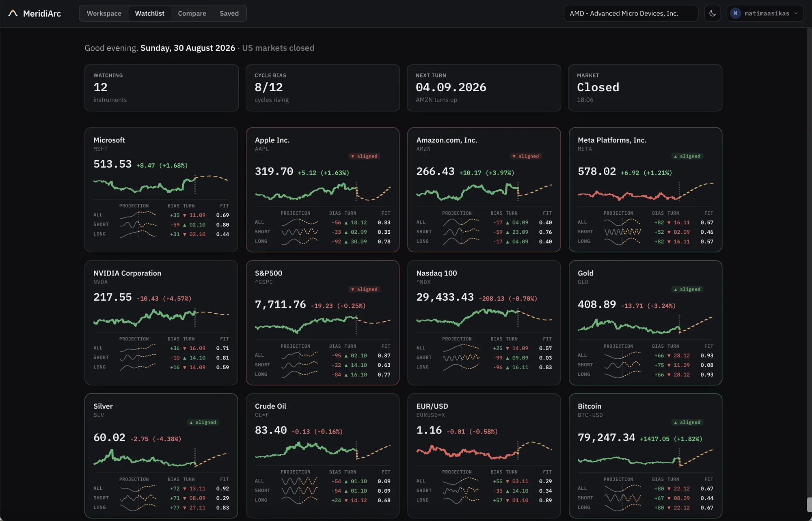The width and height of the screenshot is (812, 521).
Task: Click Microsoft's SHORT projection sparkline
Action: tap(138, 224)
